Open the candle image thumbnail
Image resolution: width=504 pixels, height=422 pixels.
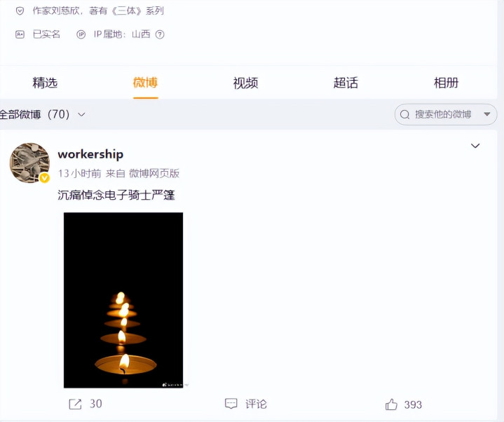point(123,300)
